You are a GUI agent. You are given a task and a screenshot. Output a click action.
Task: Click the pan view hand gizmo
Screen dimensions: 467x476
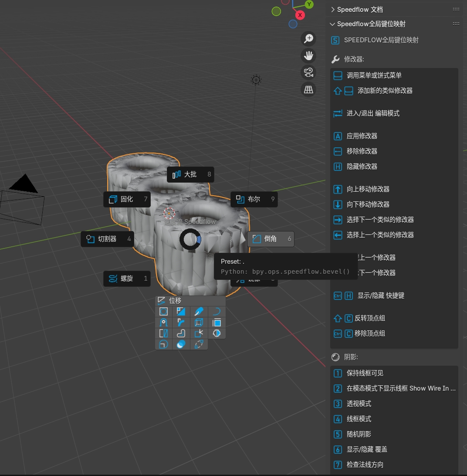click(x=308, y=55)
